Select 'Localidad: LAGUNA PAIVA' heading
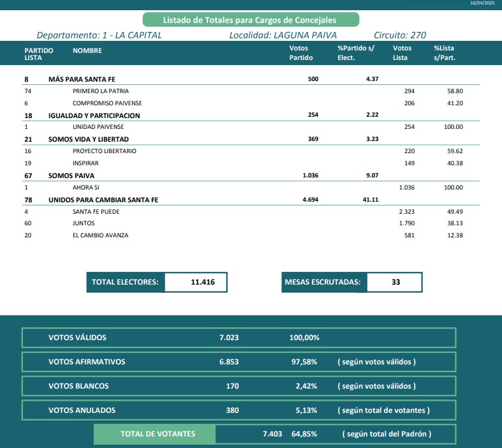Image resolution: width=502 pixels, height=448 pixels. [x=283, y=35]
